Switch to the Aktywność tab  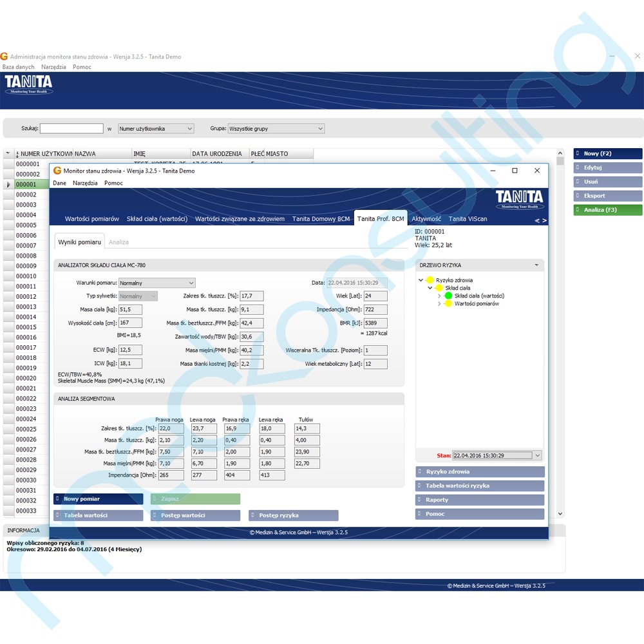427,219
